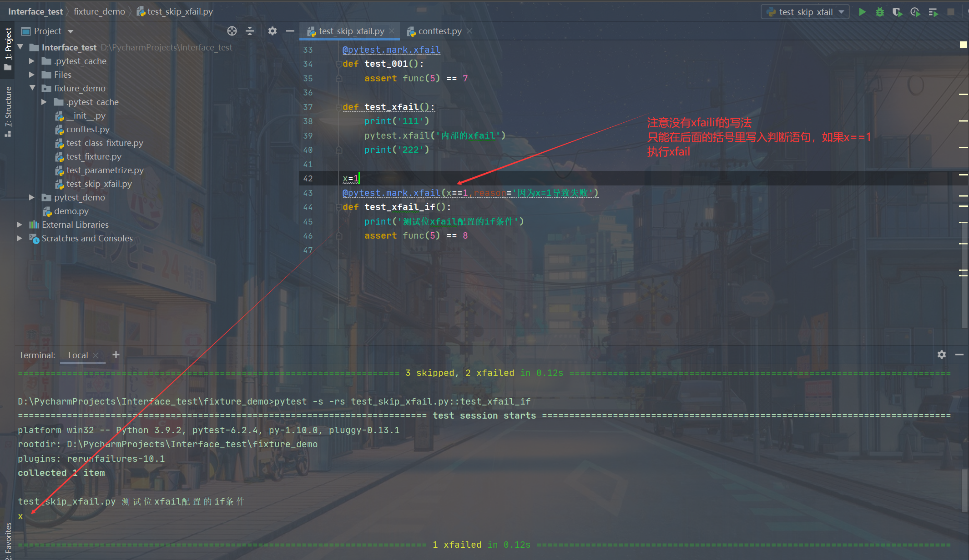Hide the Project panel with minus icon
The image size is (969, 560).
click(290, 31)
